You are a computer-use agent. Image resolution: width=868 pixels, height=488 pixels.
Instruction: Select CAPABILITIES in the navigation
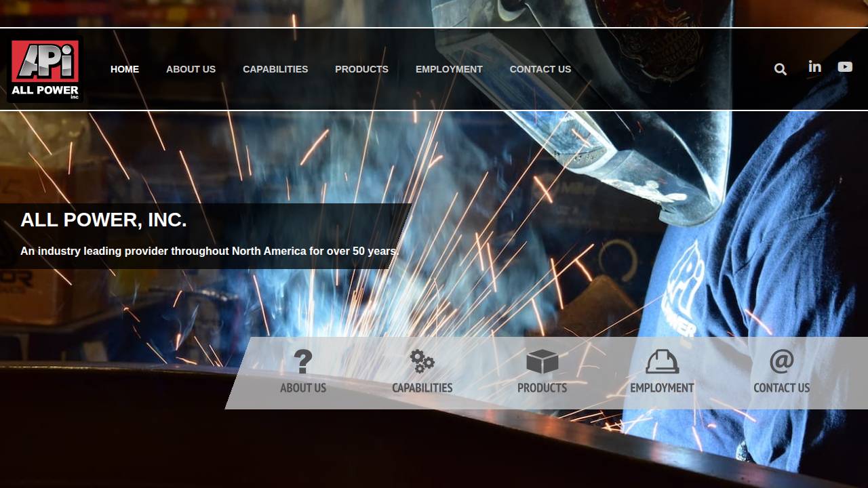(x=275, y=68)
